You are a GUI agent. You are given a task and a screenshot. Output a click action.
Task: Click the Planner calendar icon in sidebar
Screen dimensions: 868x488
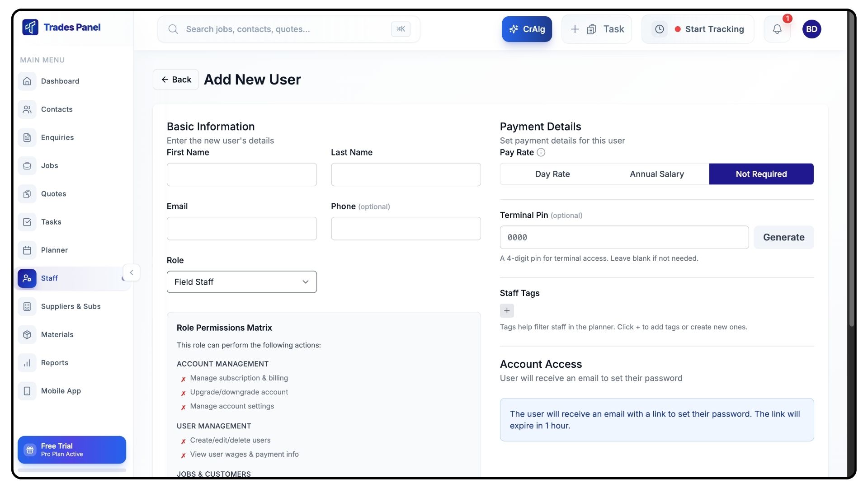pos(27,250)
